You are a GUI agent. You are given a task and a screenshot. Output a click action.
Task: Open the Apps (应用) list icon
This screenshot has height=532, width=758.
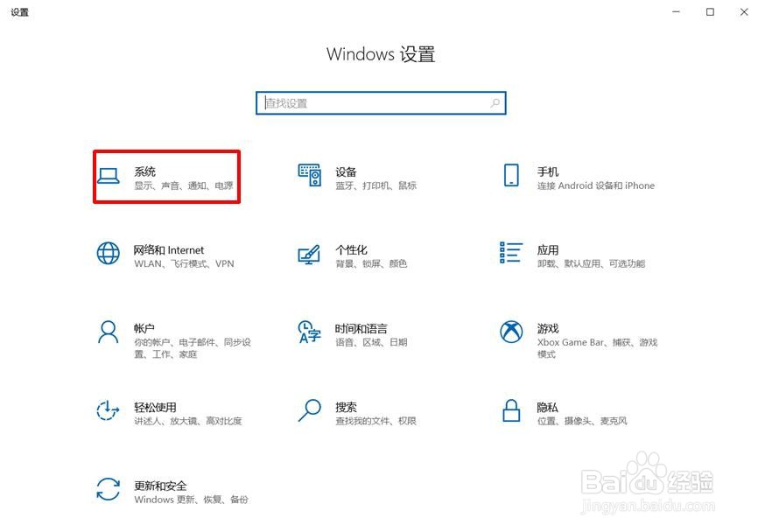click(511, 252)
